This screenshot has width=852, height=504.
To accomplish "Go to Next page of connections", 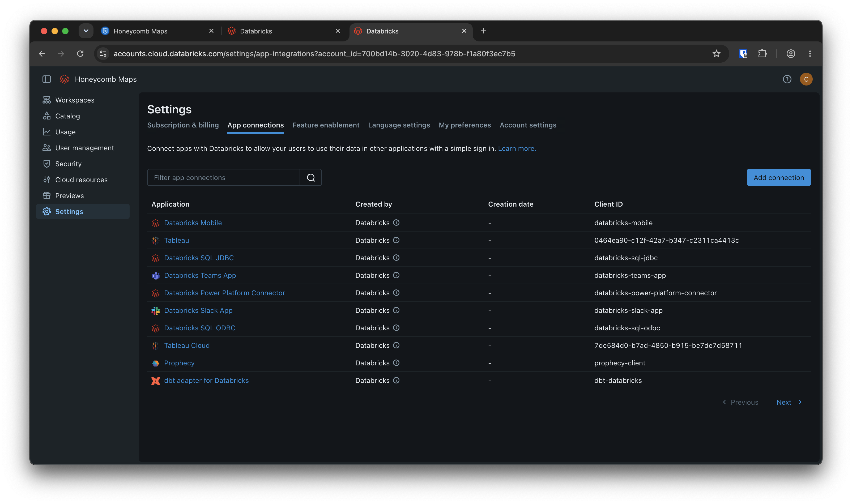I will (789, 402).
